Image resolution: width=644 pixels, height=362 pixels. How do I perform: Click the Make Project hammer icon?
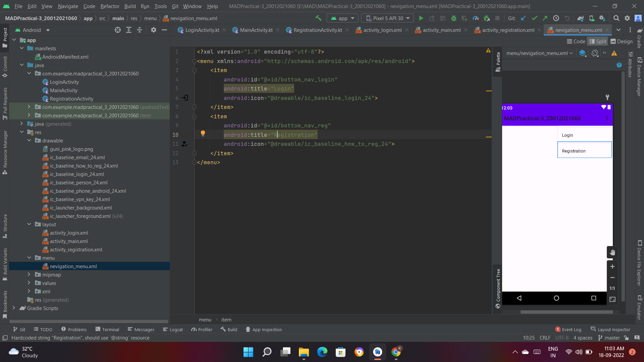point(318,18)
